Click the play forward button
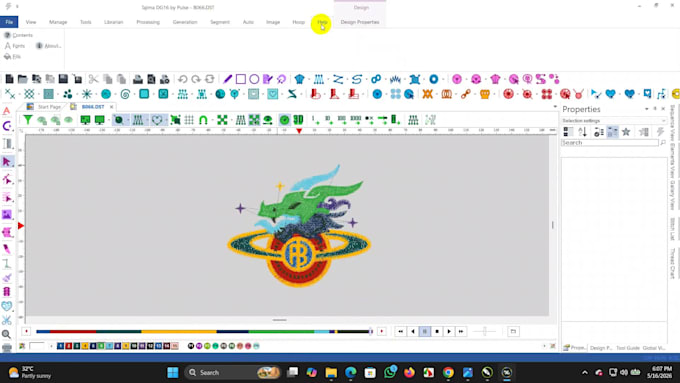680x383 pixels. pyautogui.click(x=449, y=331)
